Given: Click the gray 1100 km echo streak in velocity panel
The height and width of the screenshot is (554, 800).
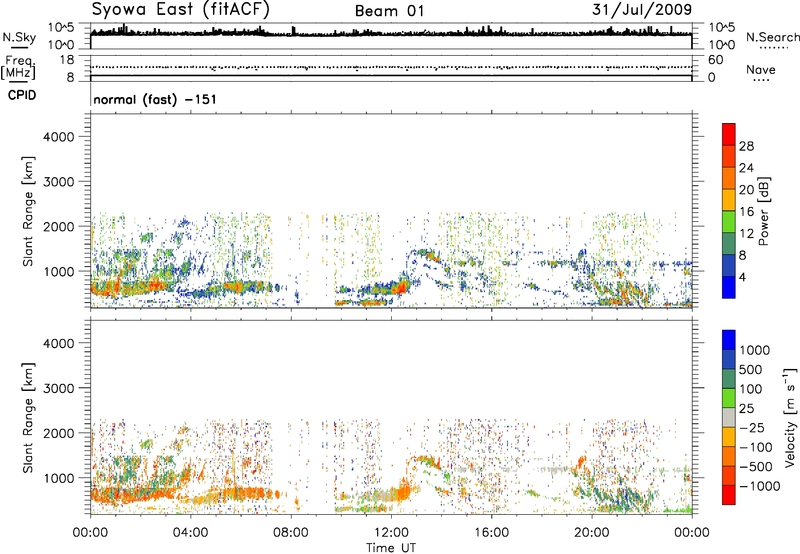Looking at the screenshot, I should [x=554, y=469].
